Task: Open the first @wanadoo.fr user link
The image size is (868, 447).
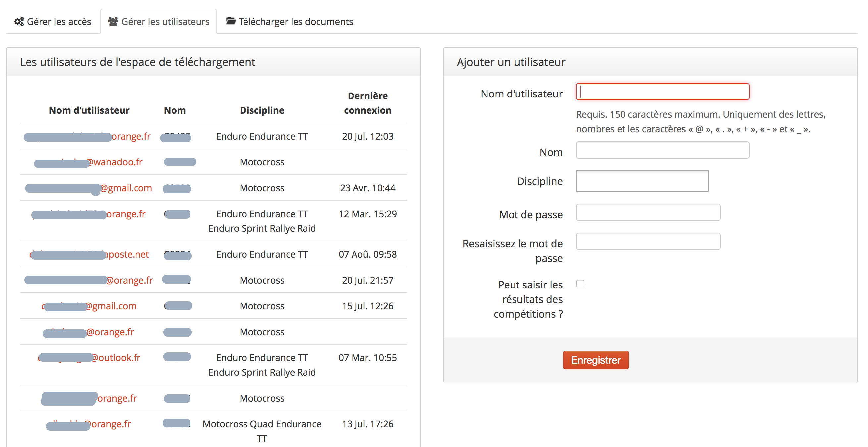Action: [x=88, y=162]
